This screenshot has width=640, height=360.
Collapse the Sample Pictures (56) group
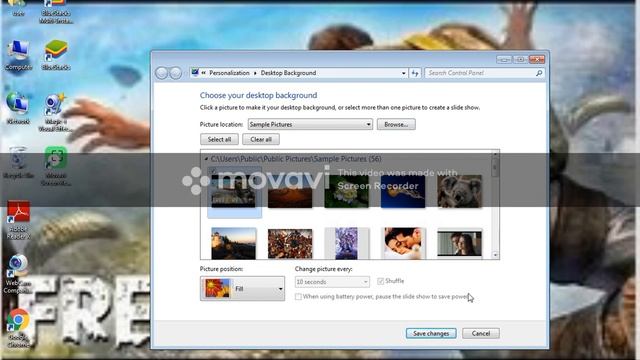pos(206,159)
